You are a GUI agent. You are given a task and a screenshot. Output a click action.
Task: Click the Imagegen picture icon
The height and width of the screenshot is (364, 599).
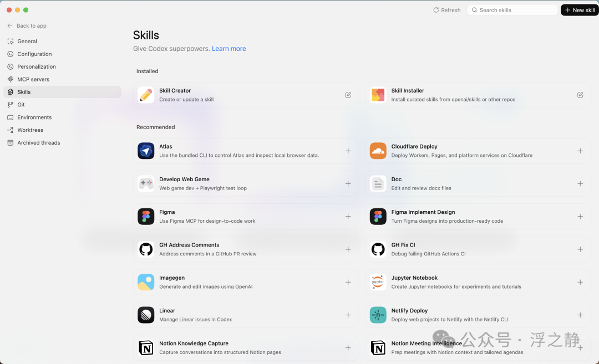(x=146, y=283)
